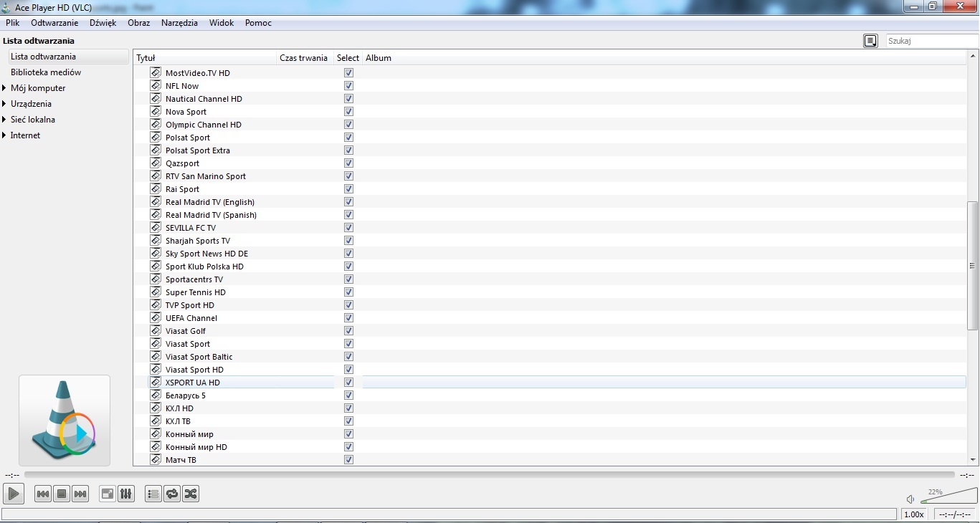
Task: Stop playback with the square stop button
Action: [62, 494]
